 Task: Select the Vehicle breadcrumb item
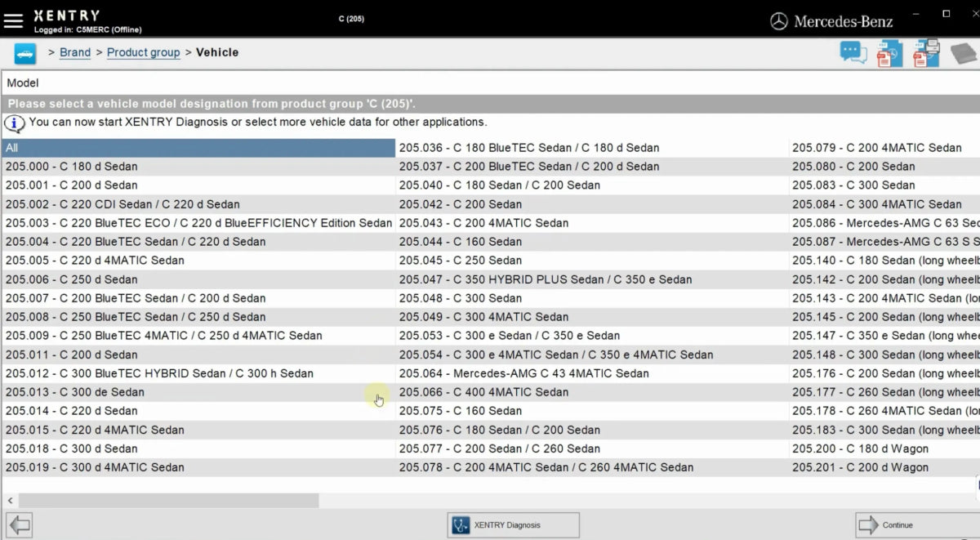click(217, 52)
